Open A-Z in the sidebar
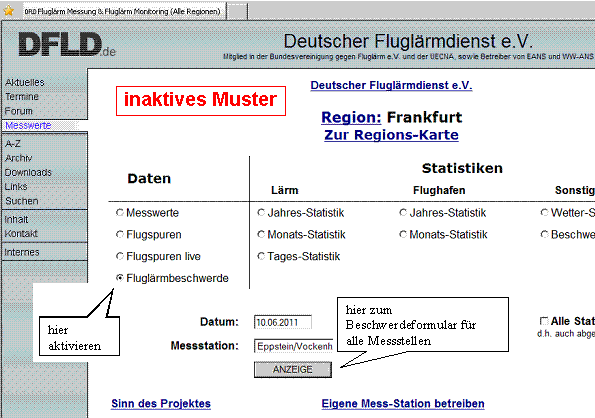Screen dimensions: 595x418 [x=13, y=144]
